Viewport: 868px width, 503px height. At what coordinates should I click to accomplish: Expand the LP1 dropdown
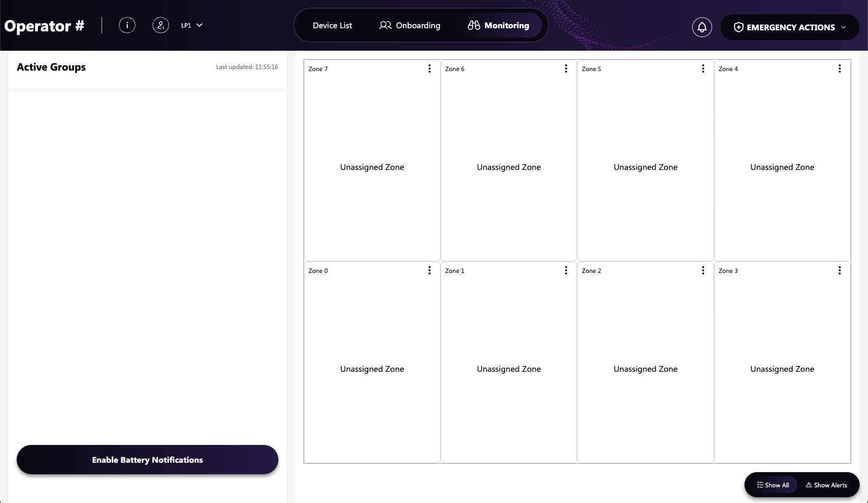click(191, 25)
